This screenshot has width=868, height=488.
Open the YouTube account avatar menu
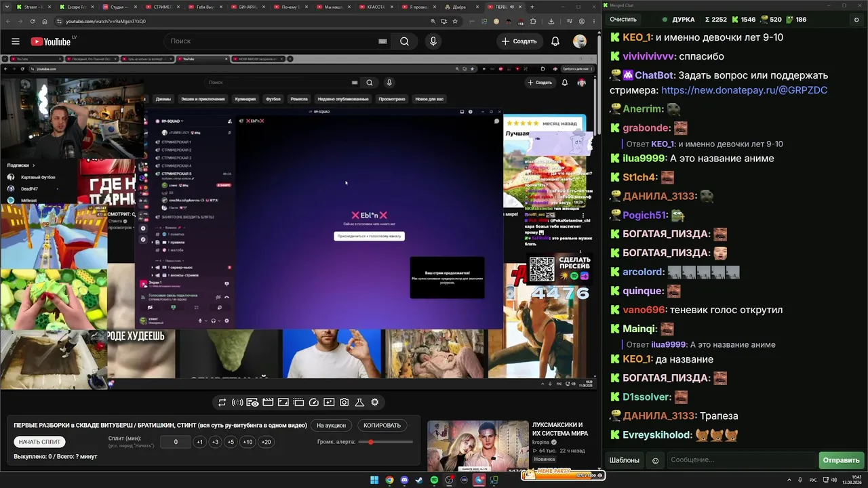(x=580, y=41)
